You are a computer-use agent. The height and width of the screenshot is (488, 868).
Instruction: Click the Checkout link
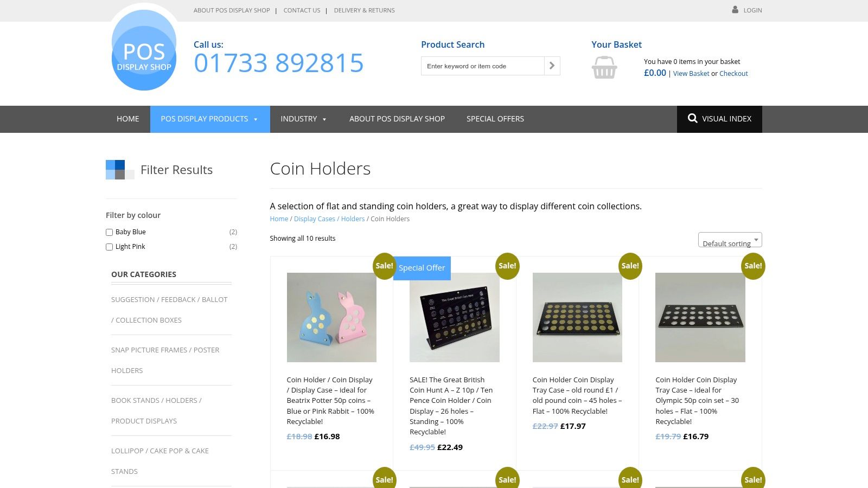733,74
